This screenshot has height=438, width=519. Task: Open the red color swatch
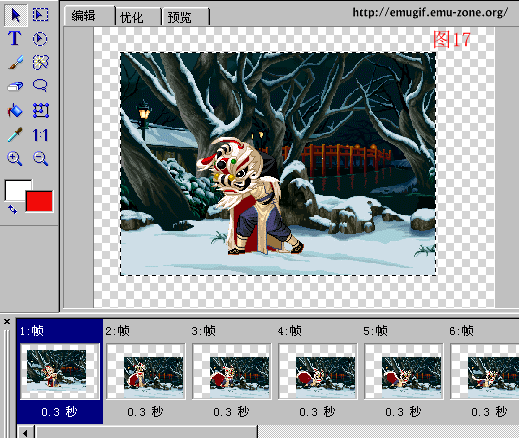tap(39, 201)
